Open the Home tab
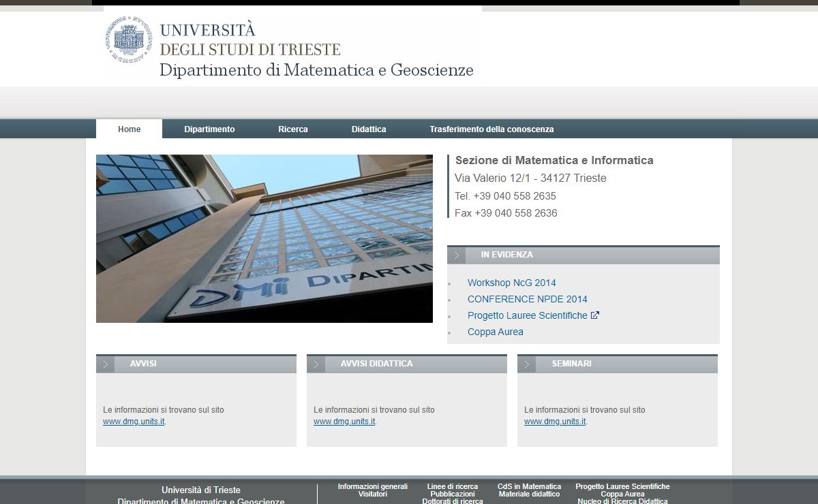The width and height of the screenshot is (818, 504). (x=130, y=129)
